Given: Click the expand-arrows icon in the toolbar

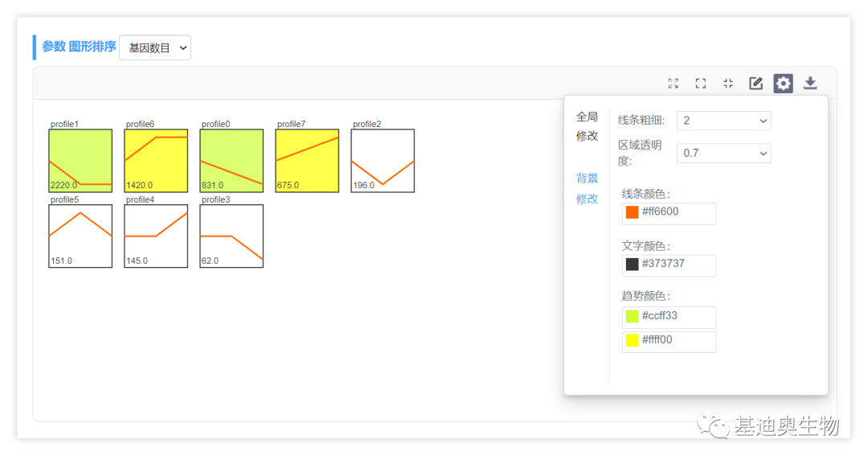Looking at the screenshot, I should tap(674, 84).
